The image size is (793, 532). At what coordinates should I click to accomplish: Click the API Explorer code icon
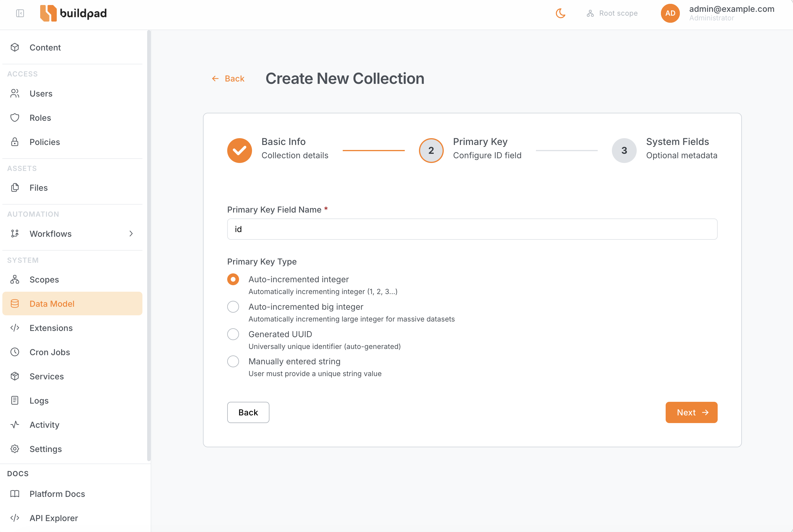coord(14,518)
